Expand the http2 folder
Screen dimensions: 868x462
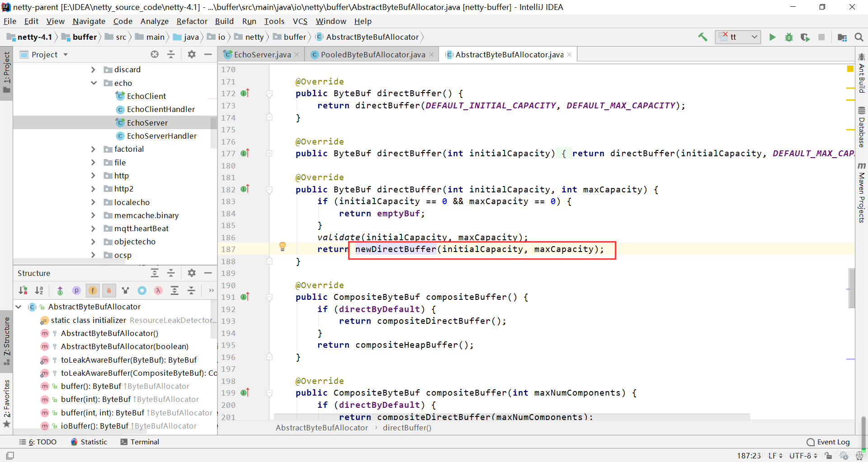[93, 189]
